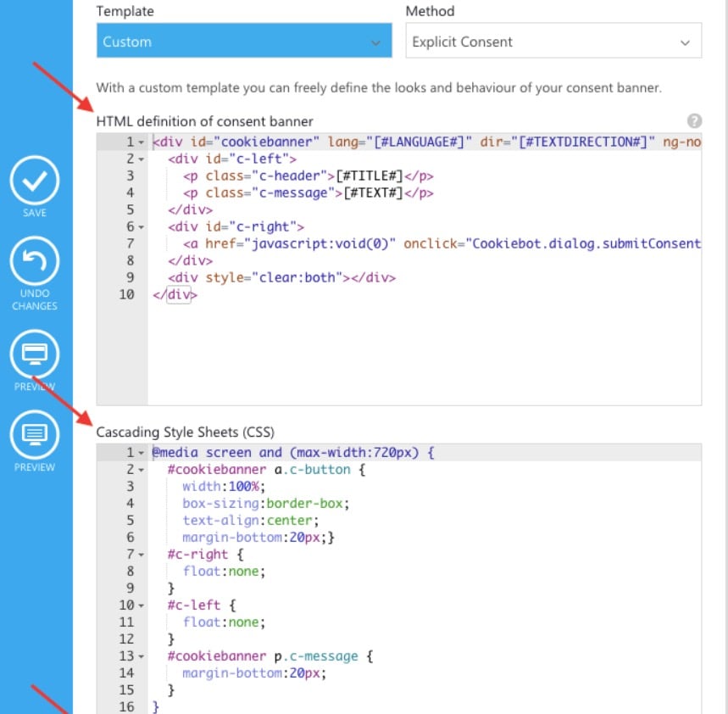
Task: Open the Template dropdown chevron arrow
Action: click(376, 41)
